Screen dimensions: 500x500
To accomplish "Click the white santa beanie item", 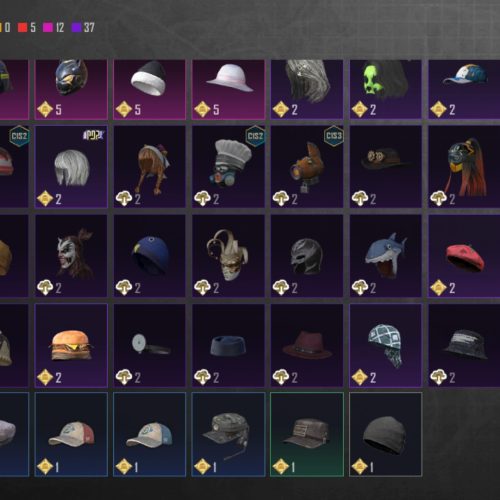I will click(x=149, y=89).
